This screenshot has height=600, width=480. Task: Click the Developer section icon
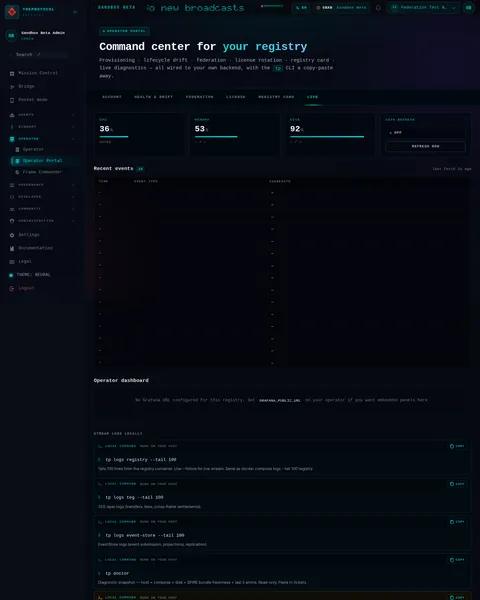click(x=12, y=197)
